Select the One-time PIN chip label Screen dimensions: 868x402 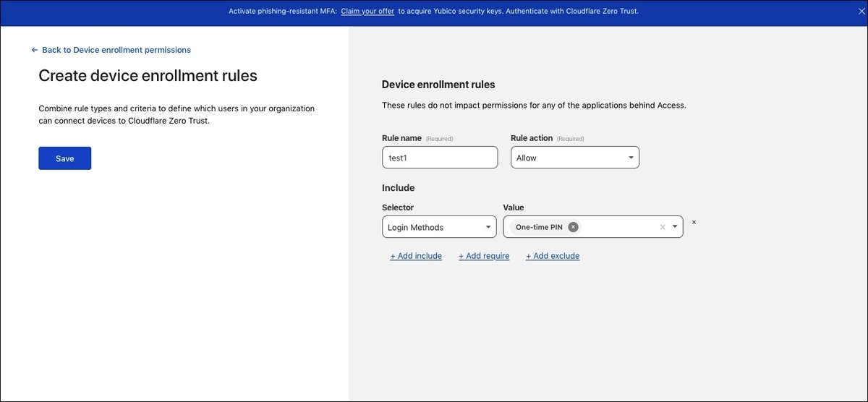539,227
